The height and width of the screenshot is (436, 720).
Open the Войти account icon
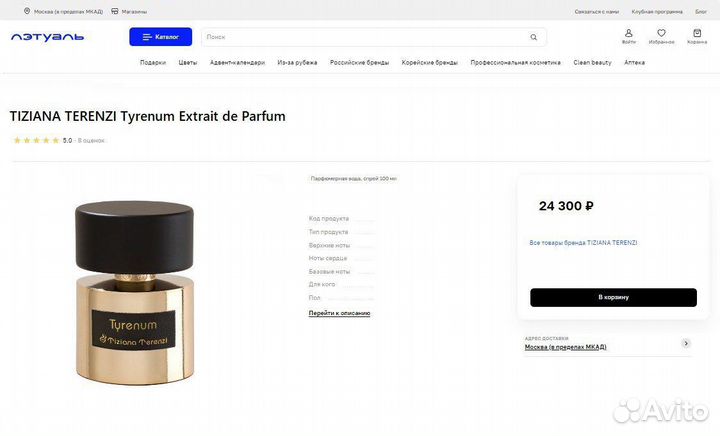click(x=629, y=36)
